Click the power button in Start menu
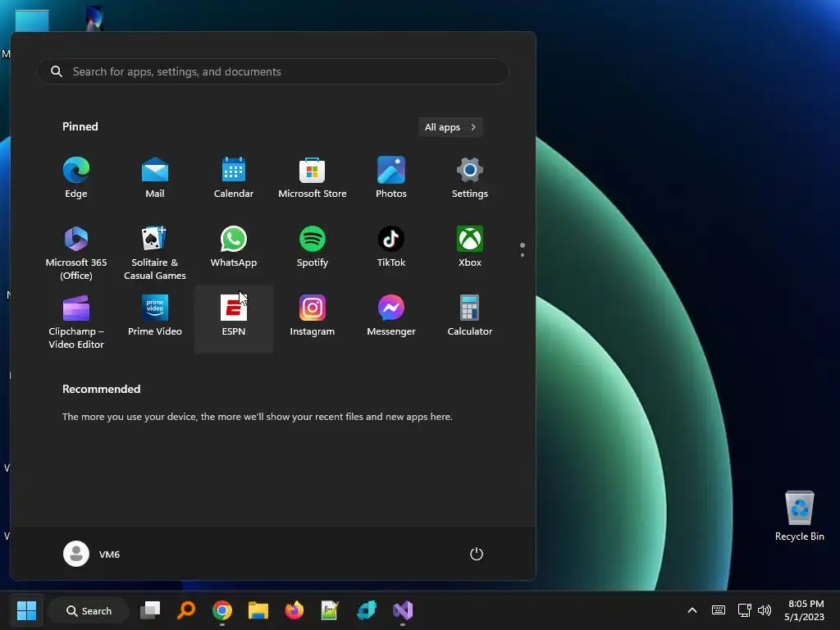Viewport: 840px width, 630px height. coord(477,554)
